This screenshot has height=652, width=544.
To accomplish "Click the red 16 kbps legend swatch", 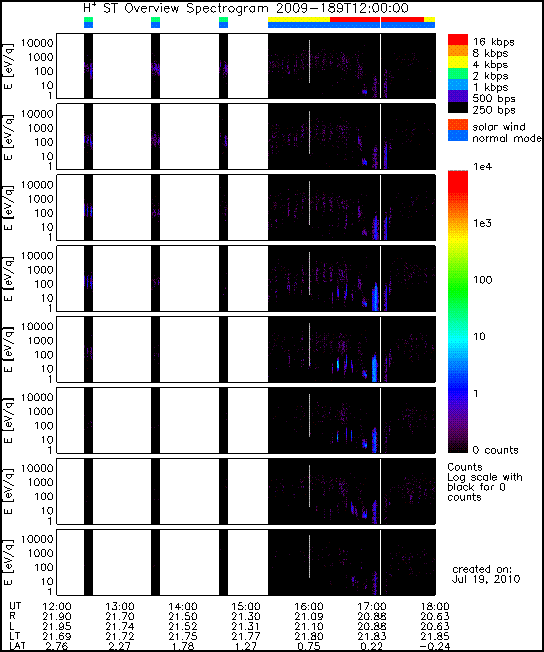I will pyautogui.click(x=457, y=40).
